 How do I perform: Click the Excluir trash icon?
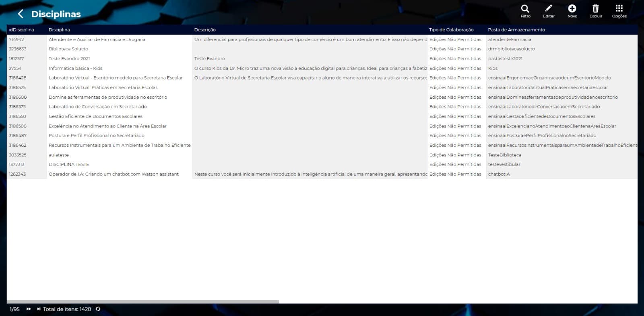(x=596, y=11)
